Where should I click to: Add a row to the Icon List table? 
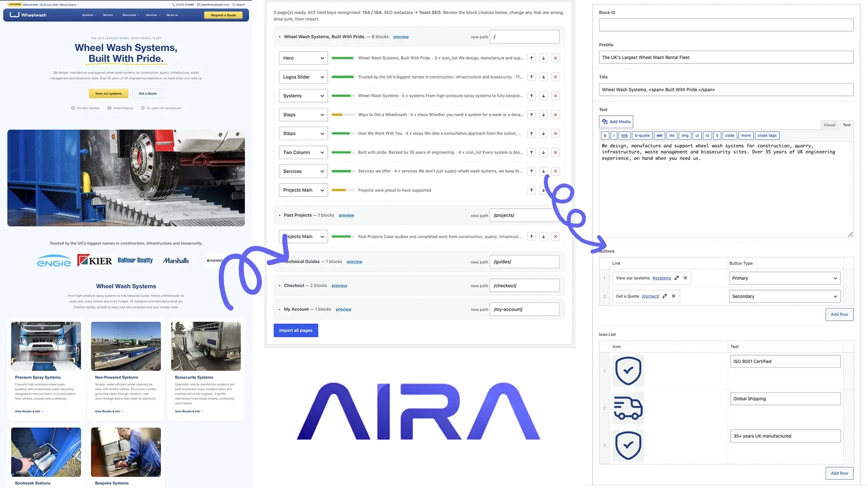pyautogui.click(x=839, y=473)
